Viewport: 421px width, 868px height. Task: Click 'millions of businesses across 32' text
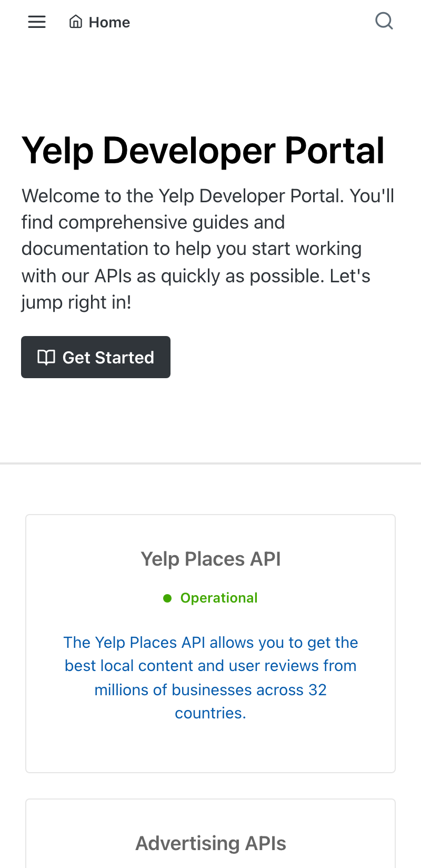pyautogui.click(x=210, y=689)
